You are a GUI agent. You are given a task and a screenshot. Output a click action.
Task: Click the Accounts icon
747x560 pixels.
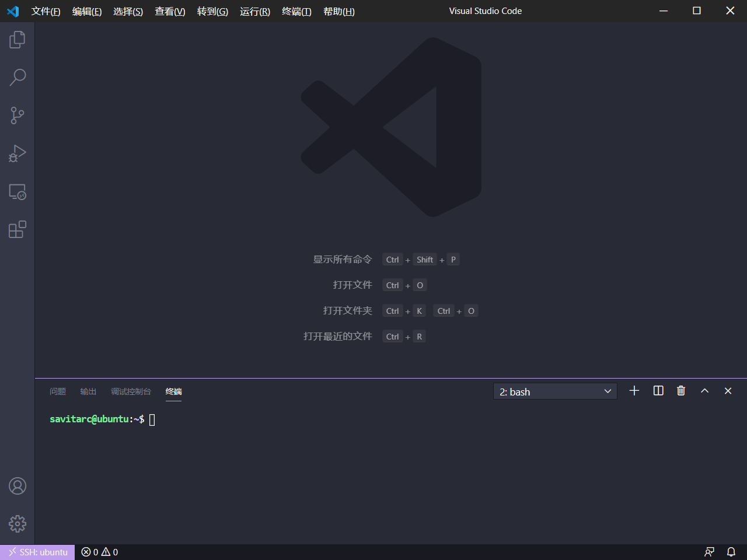click(x=18, y=486)
